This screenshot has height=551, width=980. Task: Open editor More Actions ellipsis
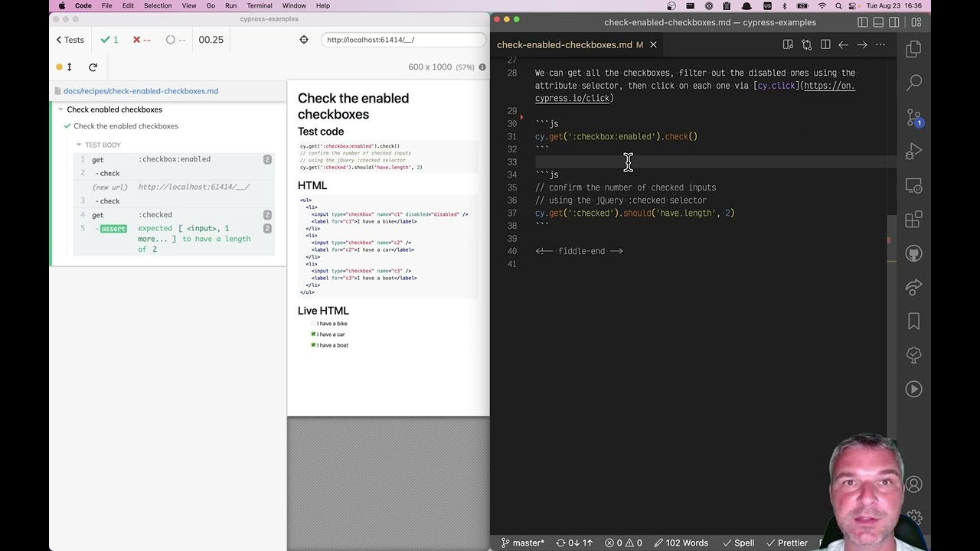pyautogui.click(x=880, y=45)
